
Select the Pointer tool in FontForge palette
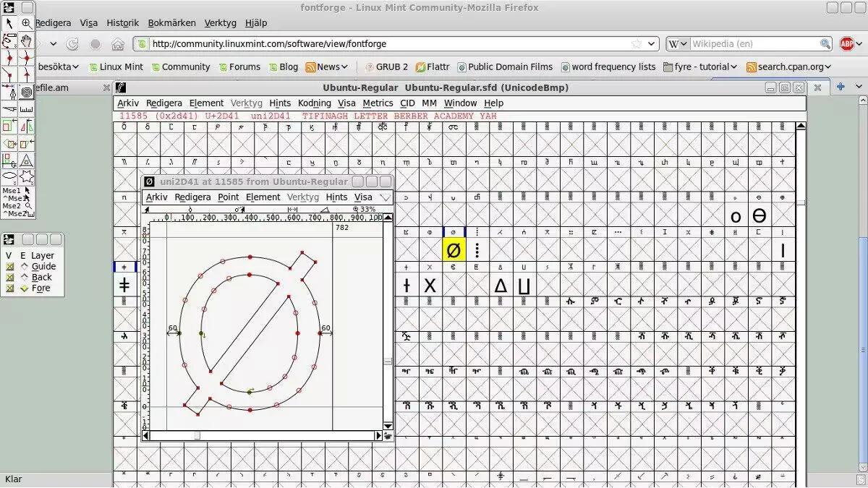(x=9, y=23)
